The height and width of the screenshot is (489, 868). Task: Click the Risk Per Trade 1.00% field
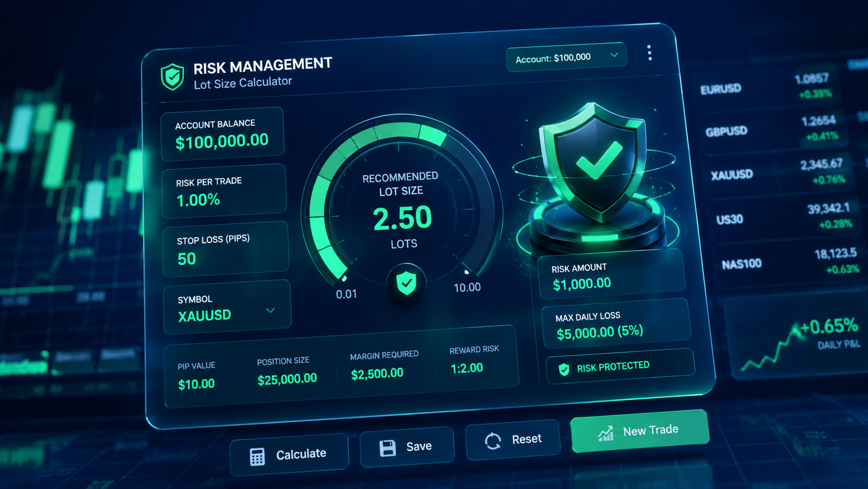[224, 191]
